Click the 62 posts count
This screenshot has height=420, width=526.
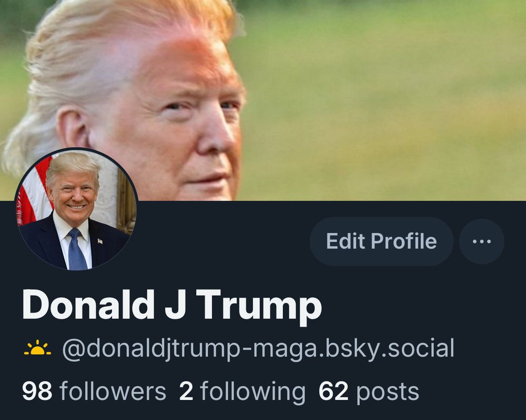(369, 392)
